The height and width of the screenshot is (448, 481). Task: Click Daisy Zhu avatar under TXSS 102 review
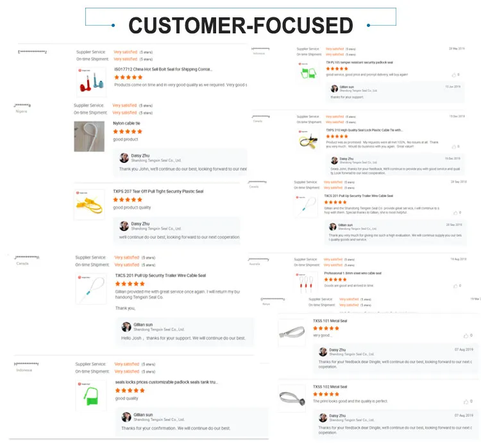click(323, 417)
